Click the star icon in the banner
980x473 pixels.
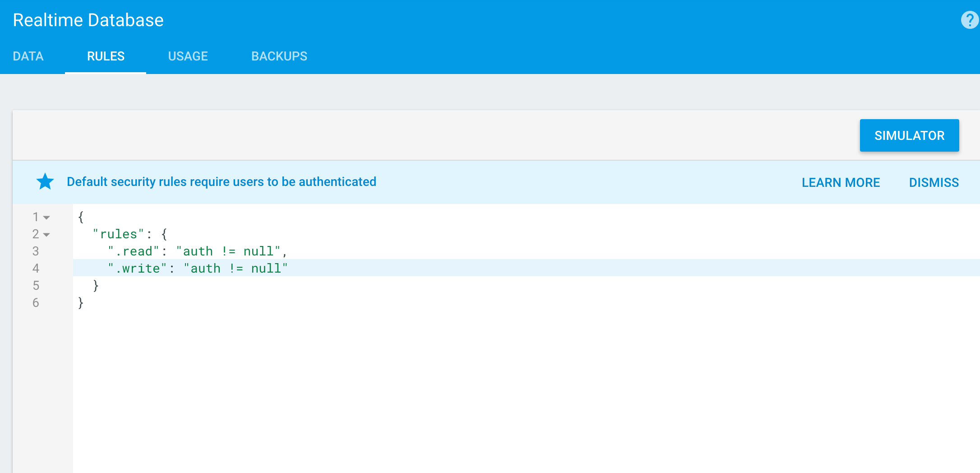tap(45, 182)
